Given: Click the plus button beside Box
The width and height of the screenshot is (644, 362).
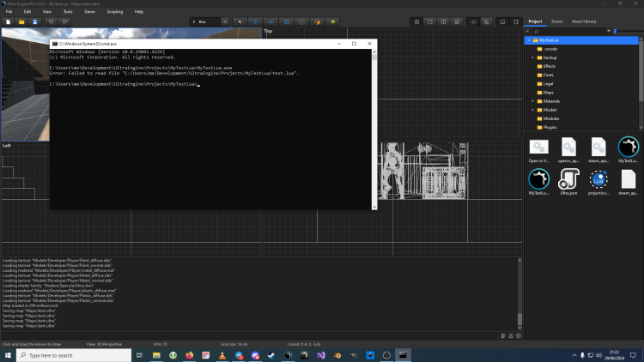Looking at the screenshot, I should point(225,21).
